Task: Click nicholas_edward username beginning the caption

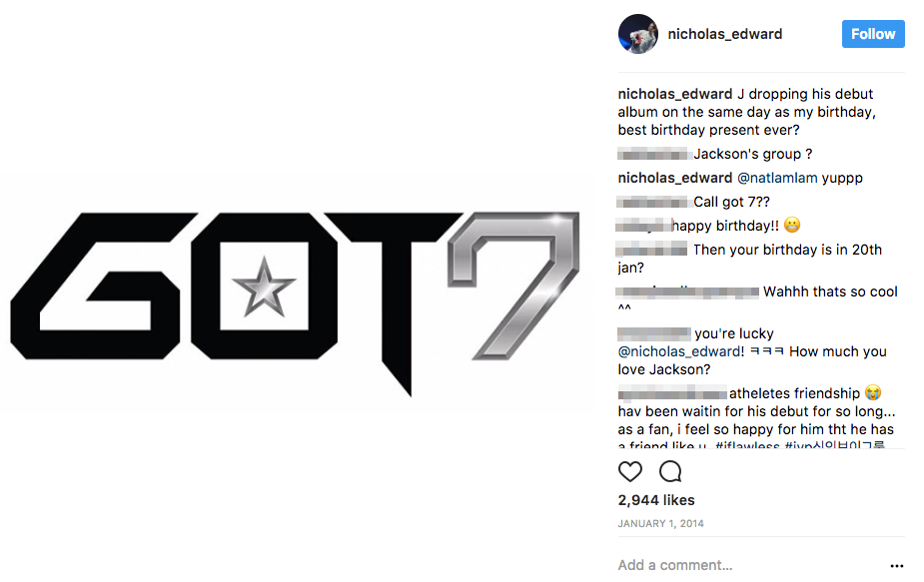Action: click(x=675, y=94)
